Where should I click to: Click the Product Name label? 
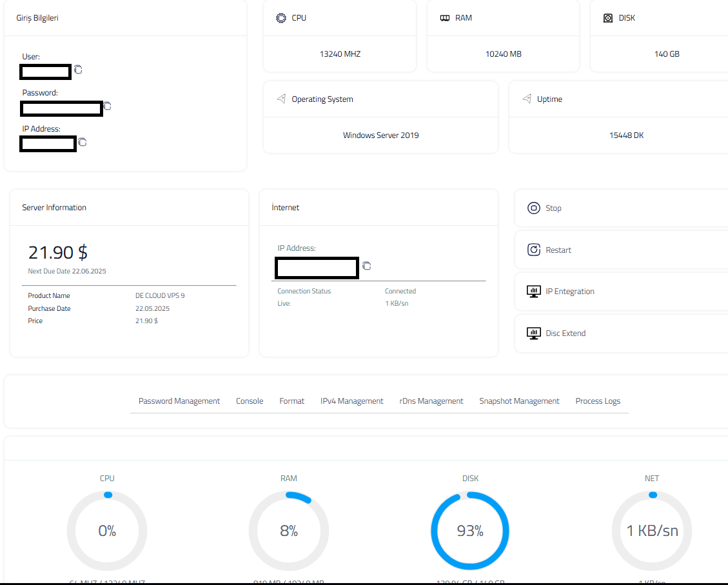click(x=49, y=296)
